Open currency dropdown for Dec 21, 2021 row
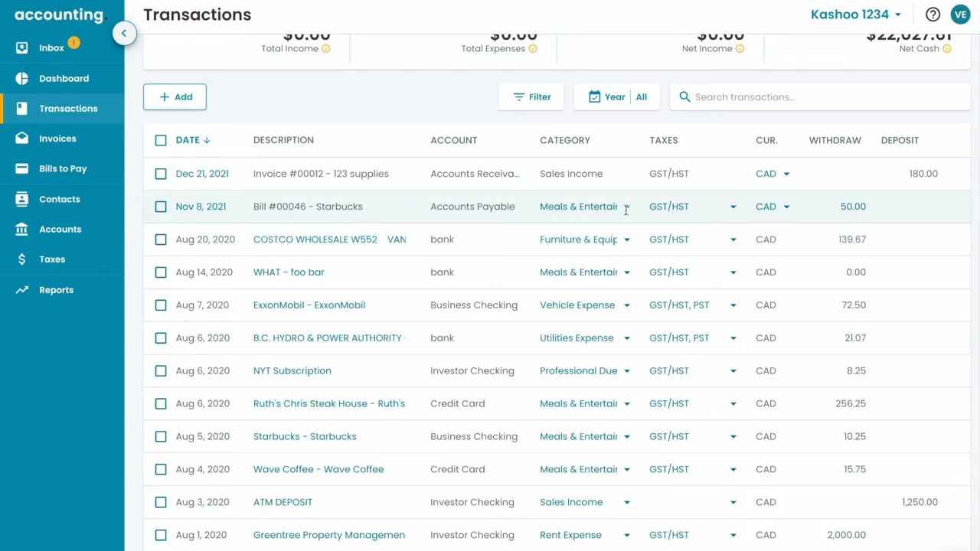Image resolution: width=980 pixels, height=551 pixels. (x=786, y=174)
